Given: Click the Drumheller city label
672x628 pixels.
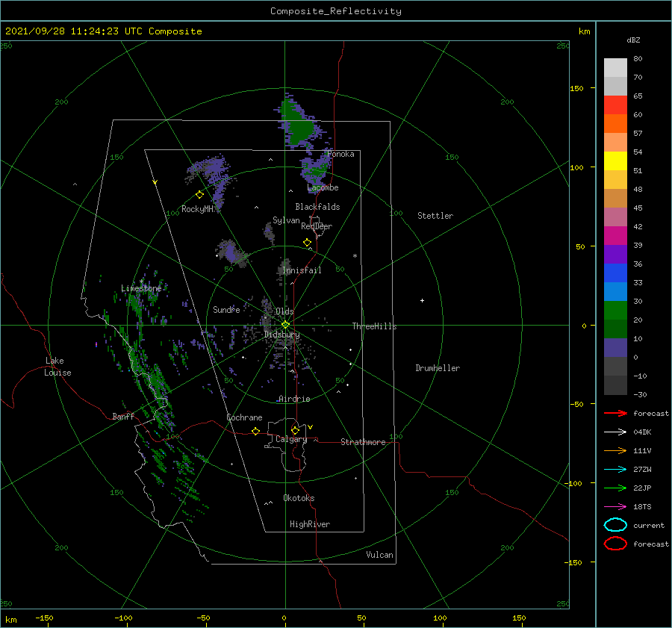Looking at the screenshot, I should 438,368.
